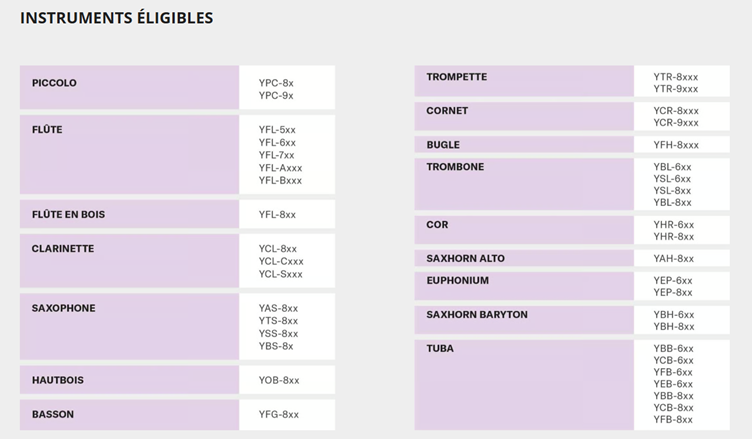Click the HAUTBOIS row label
The width and height of the screenshot is (752, 439).
[x=60, y=380]
